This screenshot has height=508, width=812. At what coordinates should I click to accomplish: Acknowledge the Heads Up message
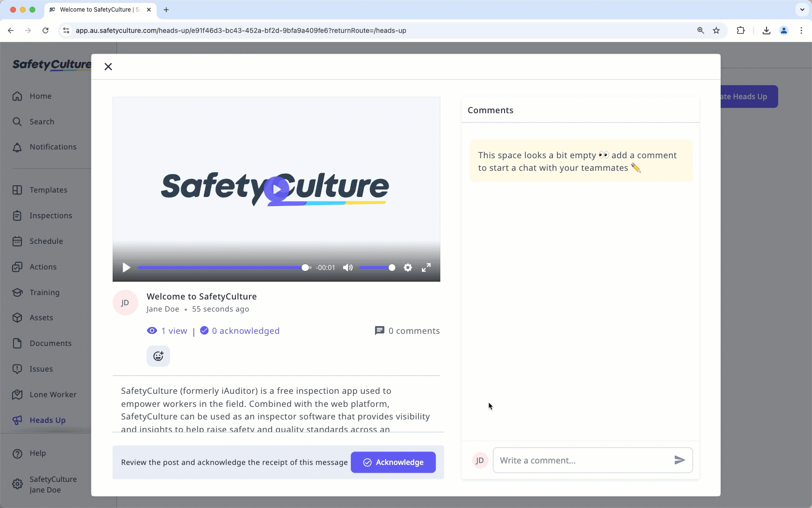[x=393, y=463]
